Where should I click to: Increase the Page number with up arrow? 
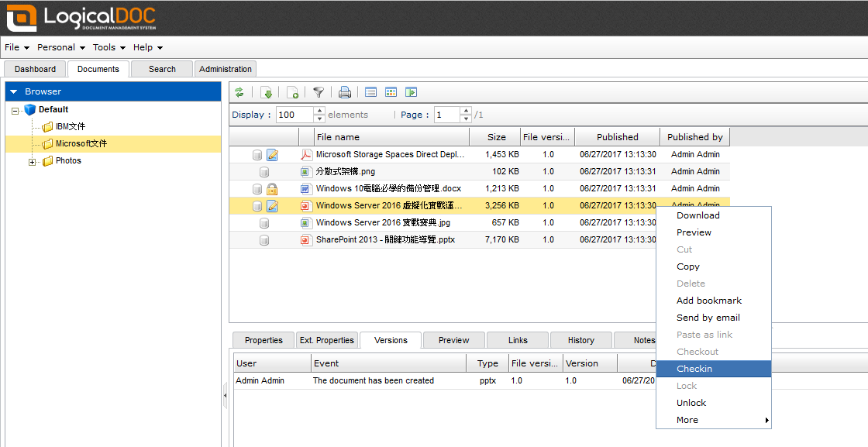pos(466,111)
